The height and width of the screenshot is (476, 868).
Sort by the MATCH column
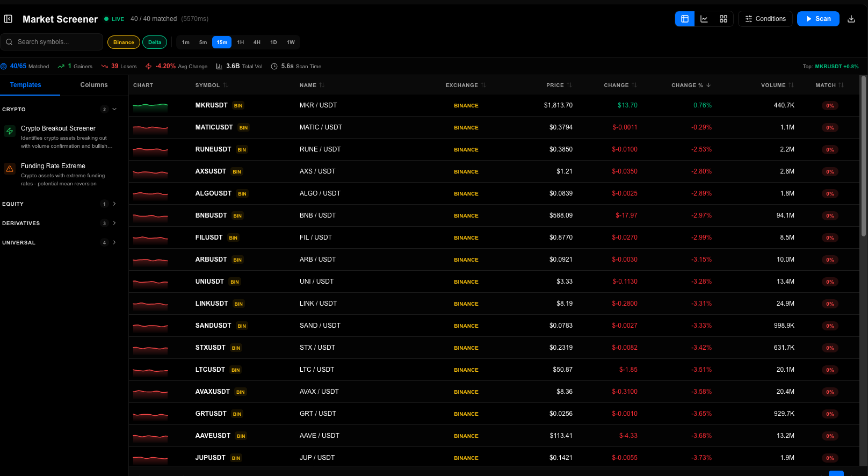pos(830,85)
